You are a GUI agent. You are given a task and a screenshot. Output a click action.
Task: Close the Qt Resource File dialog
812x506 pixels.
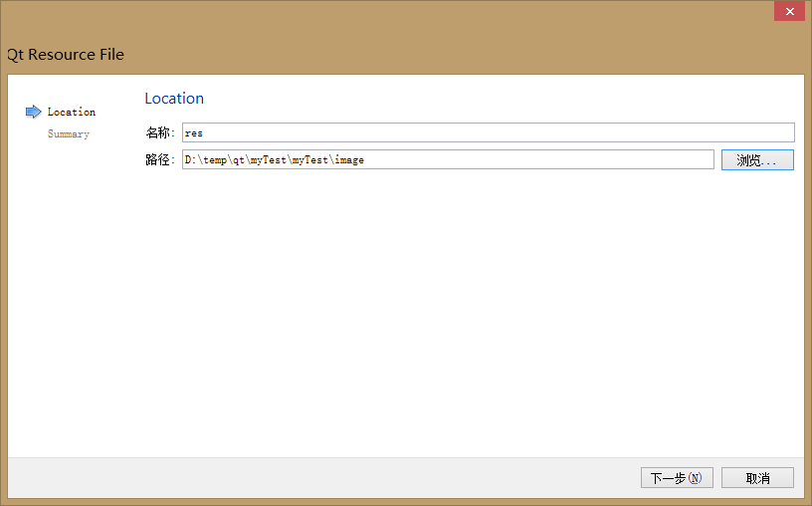click(x=789, y=11)
